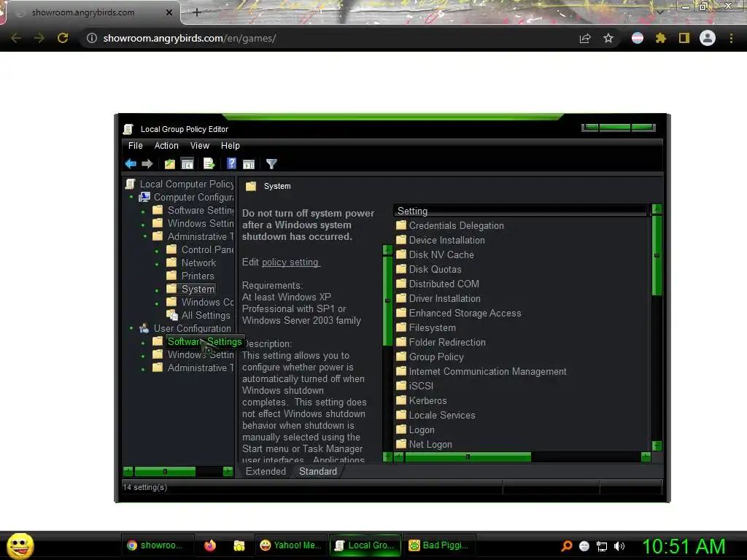747x560 pixels.
Task: Expand the Network tree node
Action: [x=157, y=263]
